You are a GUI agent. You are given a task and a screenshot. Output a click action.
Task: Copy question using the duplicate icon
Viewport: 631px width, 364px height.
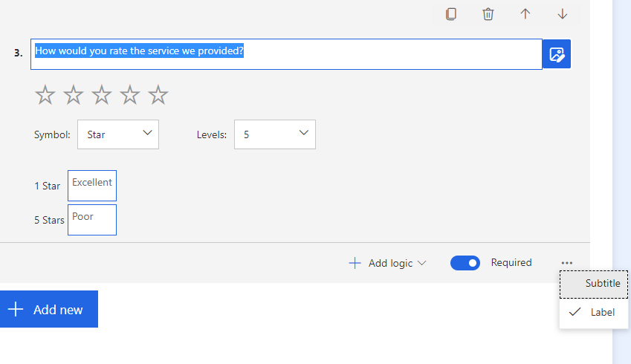click(451, 14)
